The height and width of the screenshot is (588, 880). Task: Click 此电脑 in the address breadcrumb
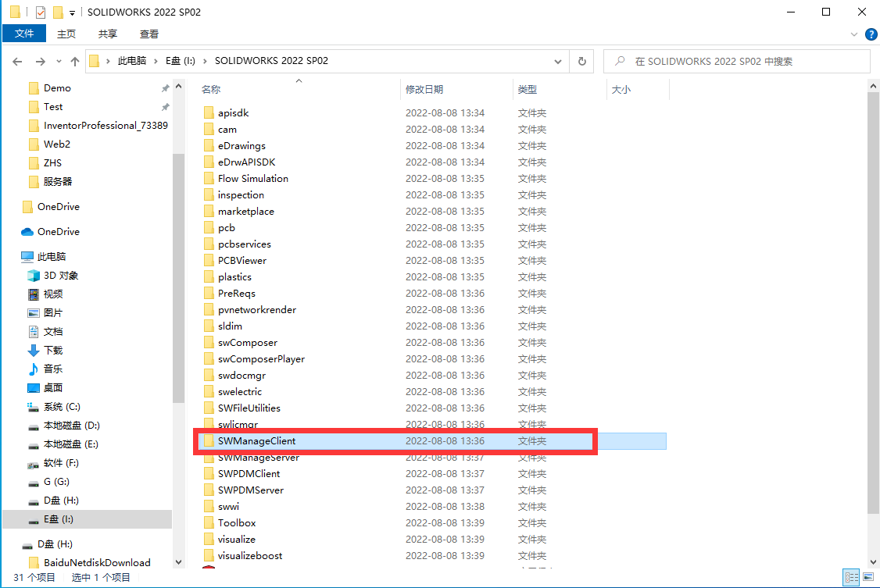click(132, 61)
